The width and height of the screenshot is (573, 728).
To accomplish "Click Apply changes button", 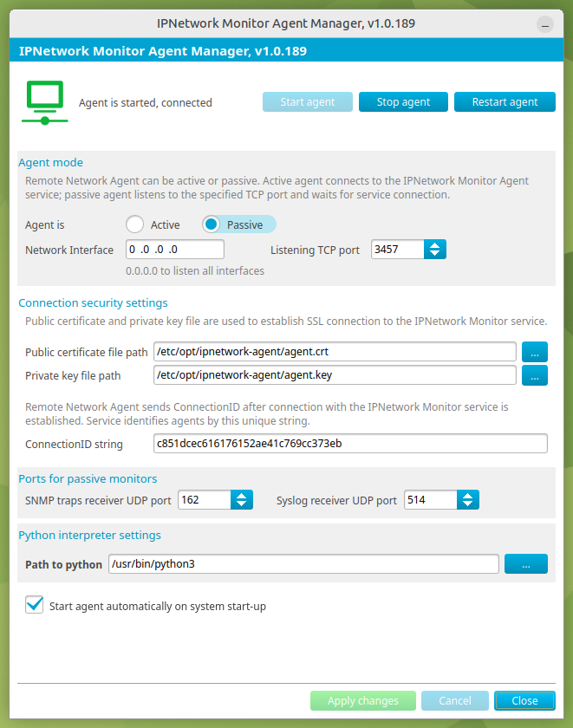I will click(363, 700).
